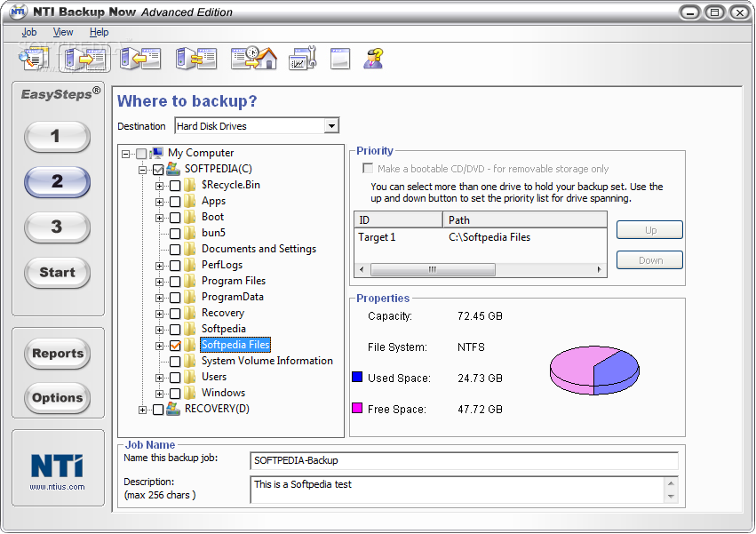Collapse the SOFTPEDIA(C) tree node
756x534 pixels.
[142, 170]
